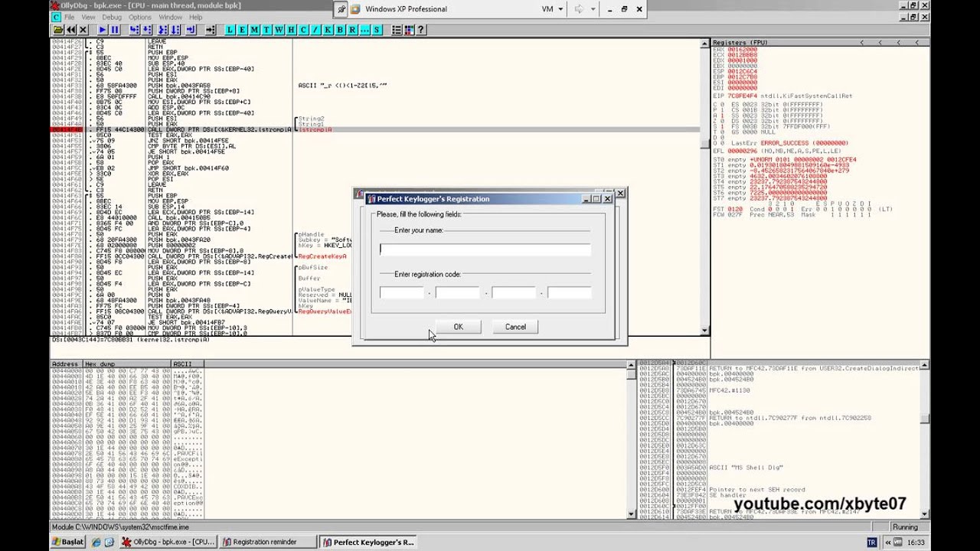Run the program with the Play icon
The image size is (980, 551).
103,30
